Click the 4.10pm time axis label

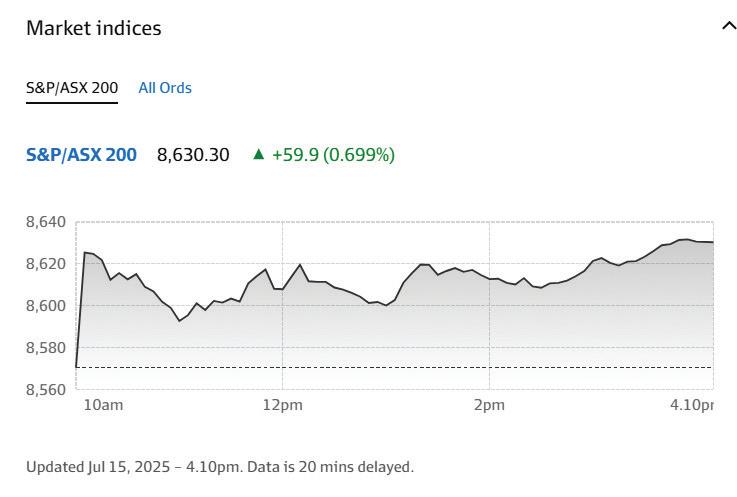click(x=691, y=404)
